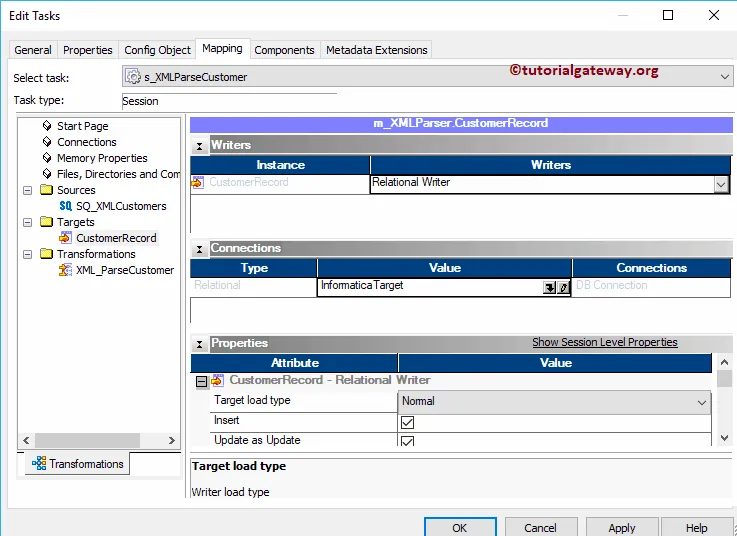
Task: Collapse the Transformations tree node
Action: coord(28,254)
